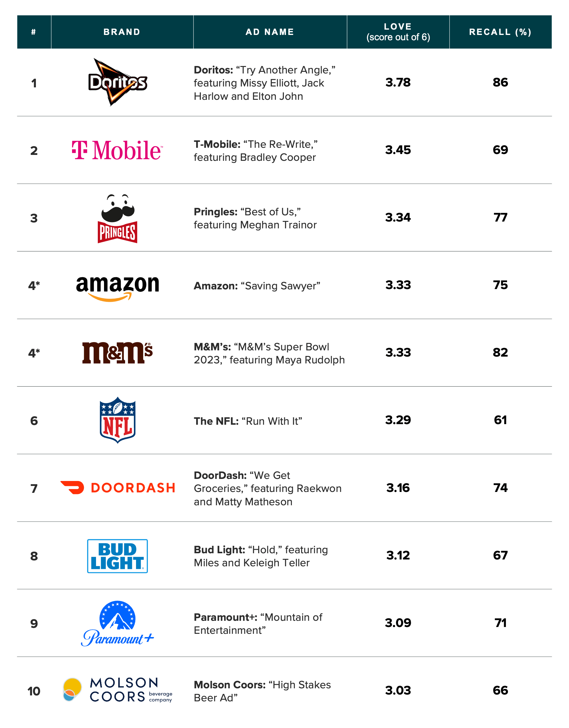
Task: Select the Paramount+ mountain logo
Action: click(117, 623)
